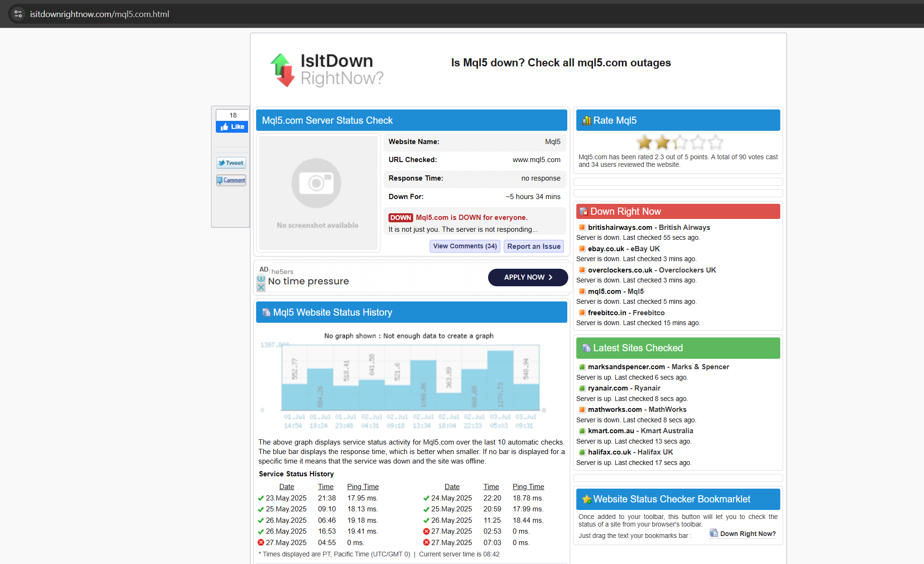Rate Mql5 two stars
Viewport: 924px width, 564px height.
pos(662,142)
